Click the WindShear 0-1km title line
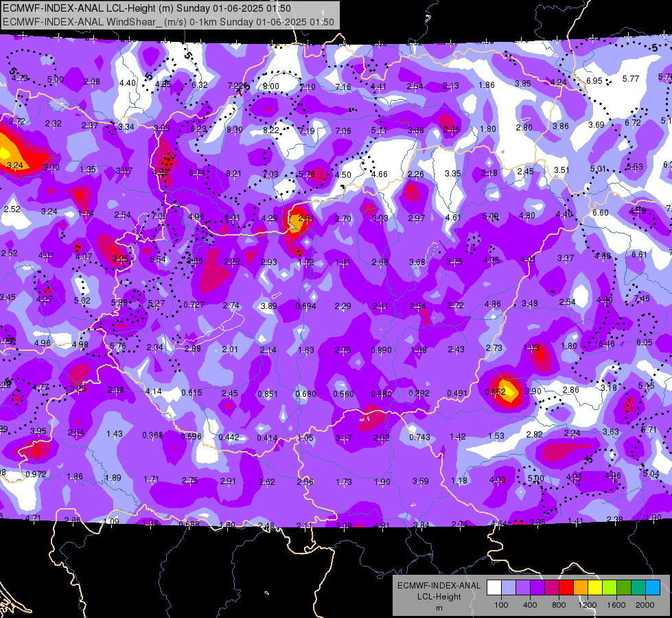 [168, 22]
